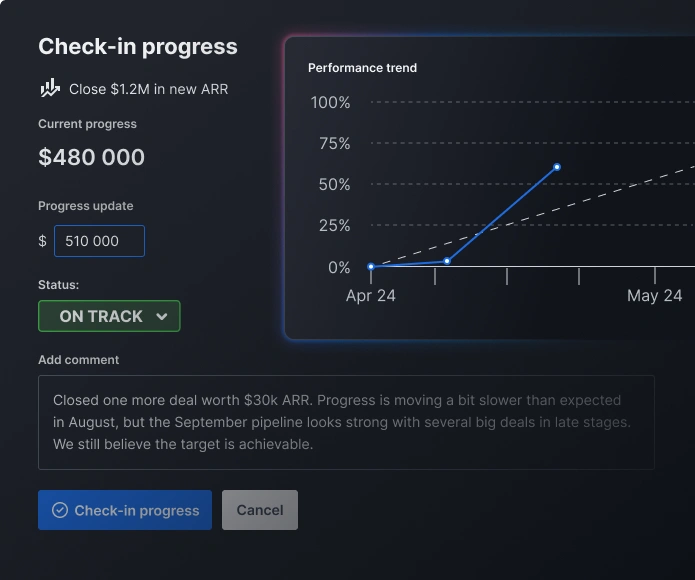
Task: Click the Apr 24 date label
Action: click(371, 296)
